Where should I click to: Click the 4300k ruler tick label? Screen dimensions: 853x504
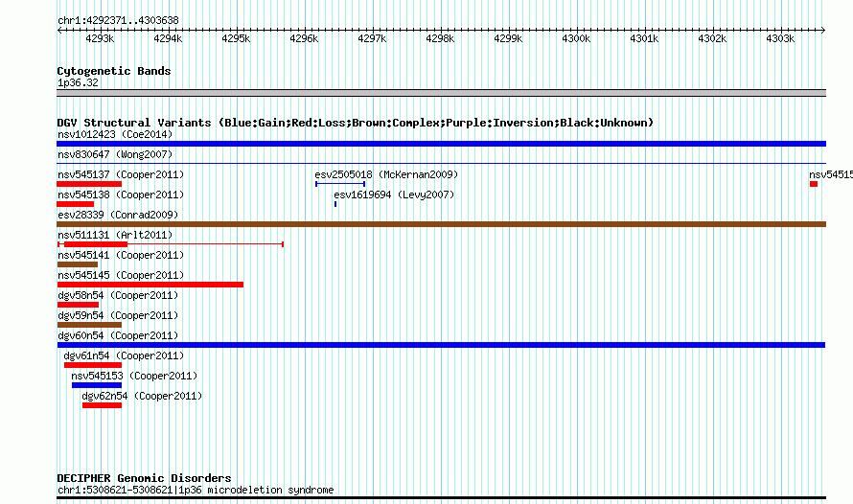(576, 38)
